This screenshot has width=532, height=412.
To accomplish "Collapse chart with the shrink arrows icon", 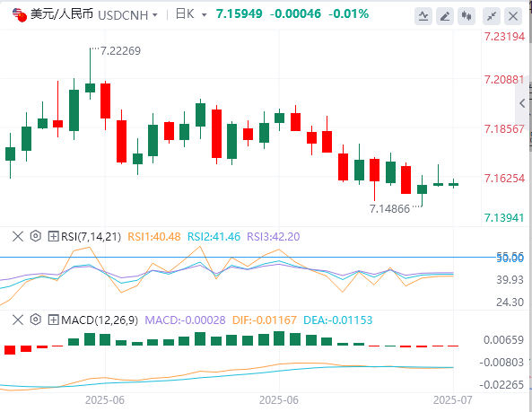I will pos(492,16).
